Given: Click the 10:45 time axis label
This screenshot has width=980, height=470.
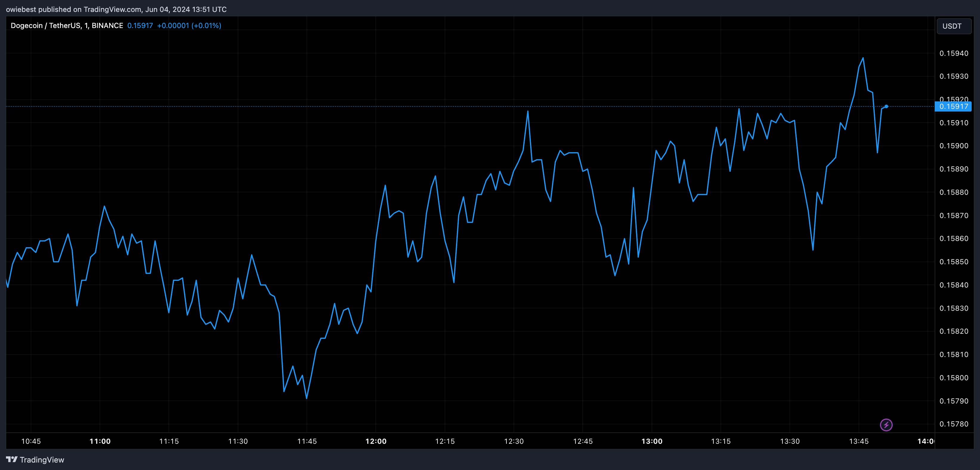Looking at the screenshot, I should click(x=31, y=441).
